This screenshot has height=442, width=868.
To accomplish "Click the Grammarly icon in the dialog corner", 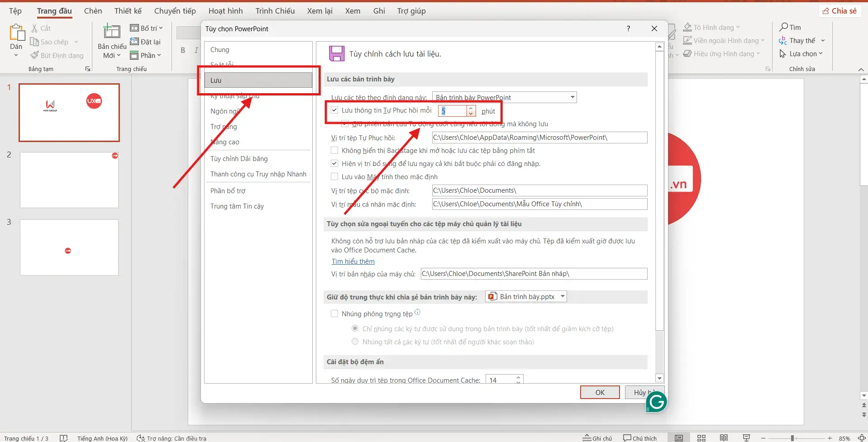I will click(x=656, y=401).
